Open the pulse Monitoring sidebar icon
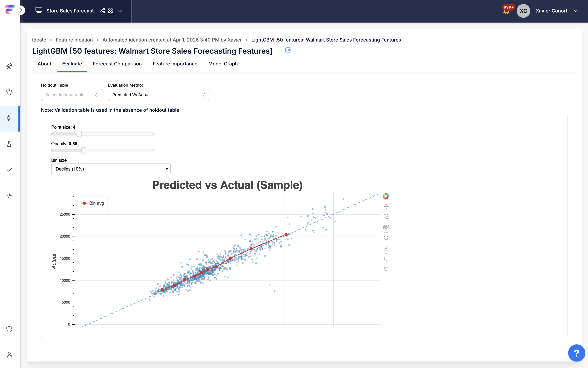This screenshot has width=588, height=368. 9,196
